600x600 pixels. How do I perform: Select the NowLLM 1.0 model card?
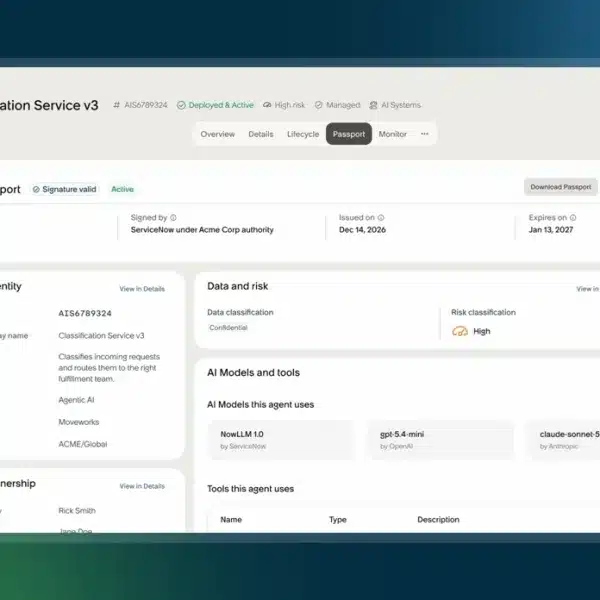coord(281,440)
